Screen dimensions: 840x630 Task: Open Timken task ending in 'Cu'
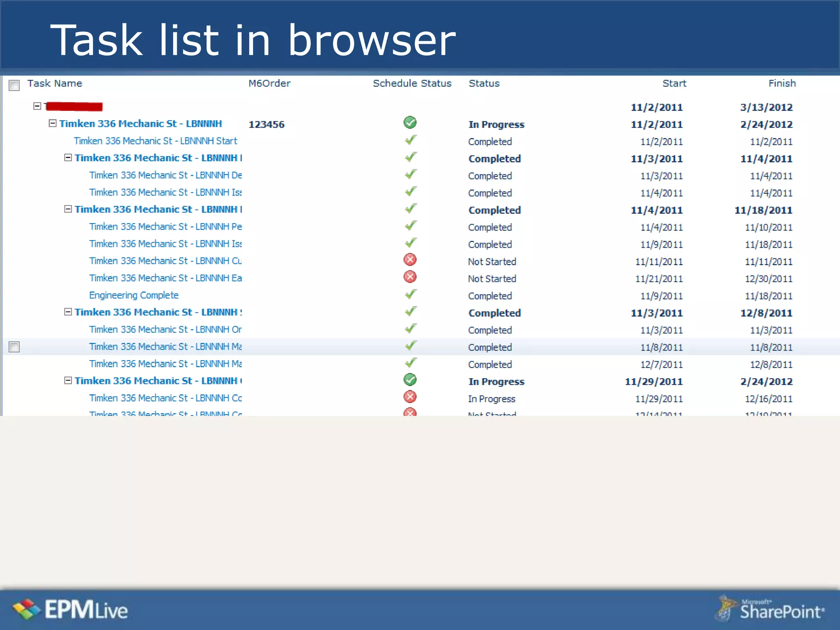click(x=165, y=261)
